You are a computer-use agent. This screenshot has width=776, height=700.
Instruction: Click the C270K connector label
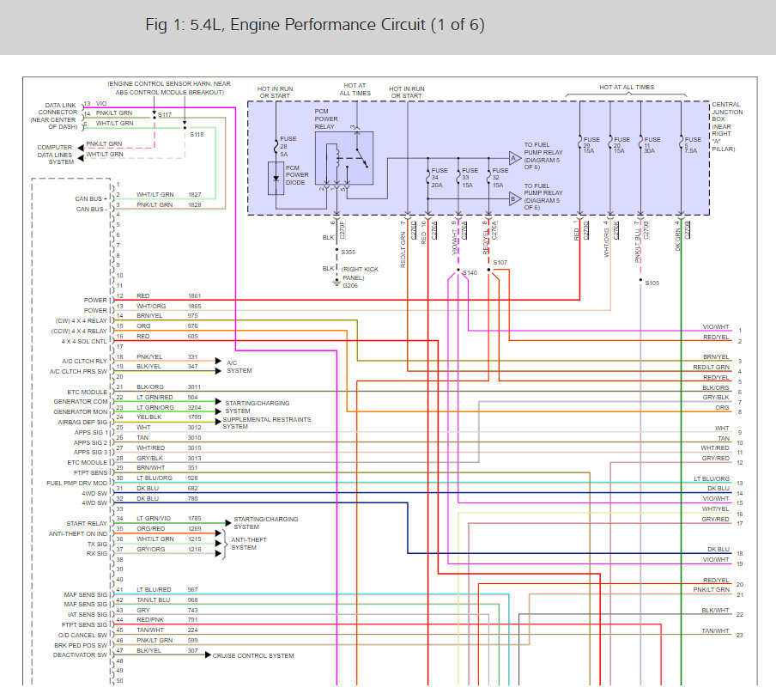coord(616,230)
